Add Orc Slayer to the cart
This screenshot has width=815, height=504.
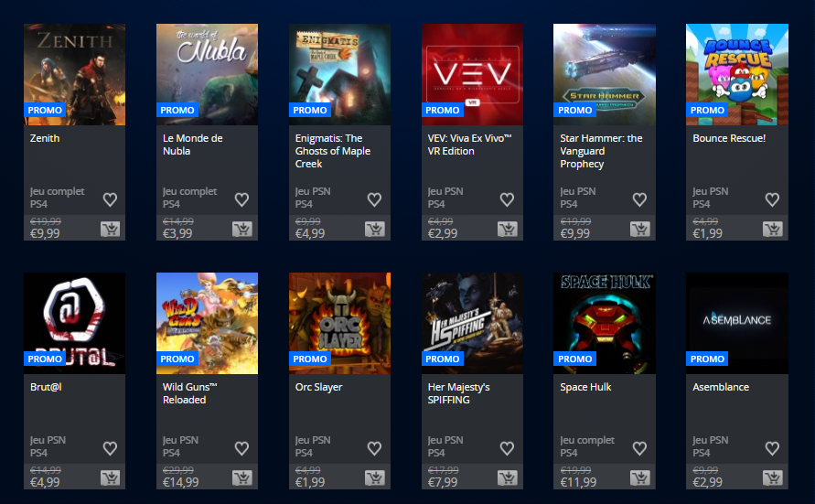point(375,478)
